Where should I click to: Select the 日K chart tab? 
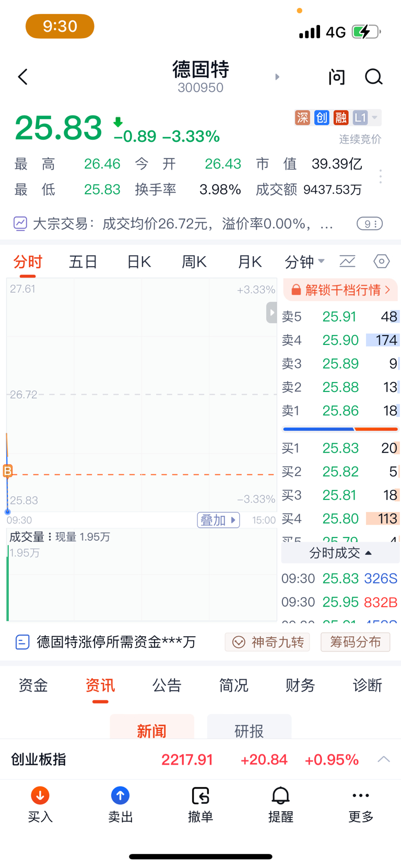pos(139,261)
